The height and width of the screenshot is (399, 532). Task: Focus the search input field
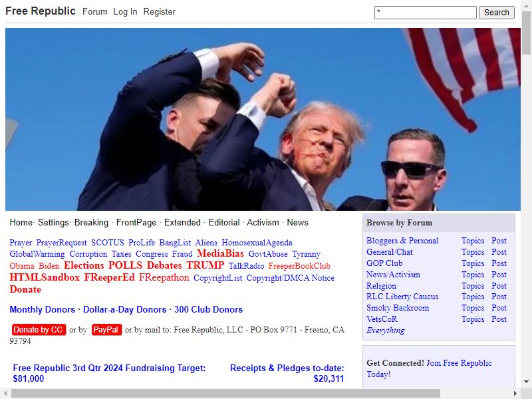[426, 13]
